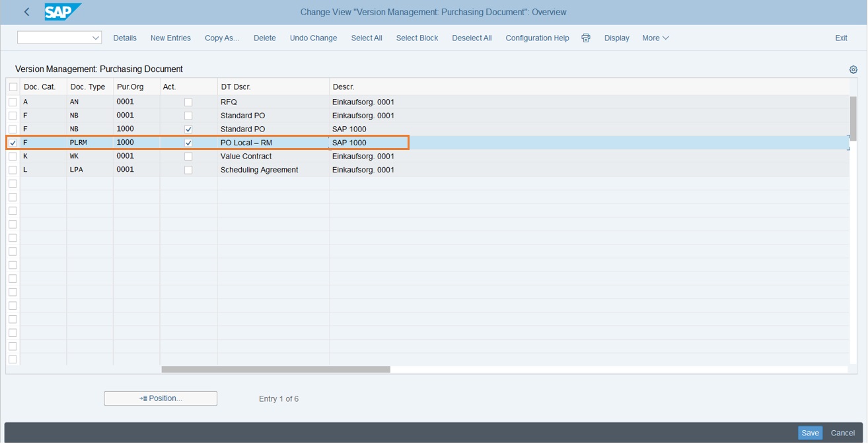Viewport: 868px width, 444px height.
Task: Choose Copy As... toolbar option
Action: coord(222,38)
